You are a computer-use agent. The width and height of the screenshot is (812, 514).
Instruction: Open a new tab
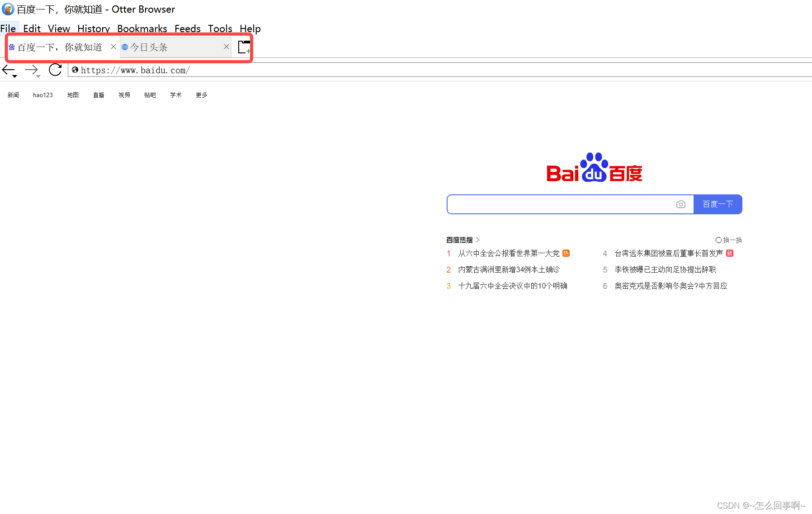(x=243, y=47)
